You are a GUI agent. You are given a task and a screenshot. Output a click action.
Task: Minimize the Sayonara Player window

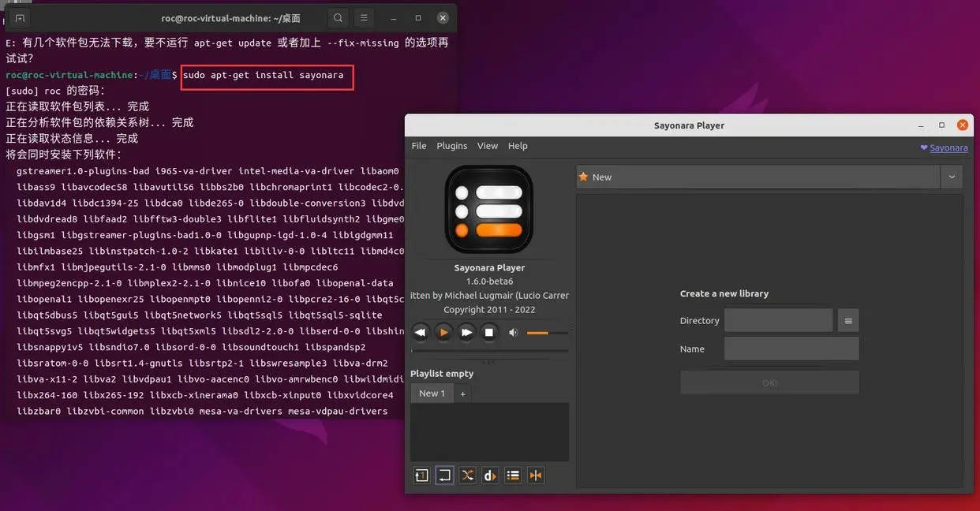pyautogui.click(x=921, y=125)
